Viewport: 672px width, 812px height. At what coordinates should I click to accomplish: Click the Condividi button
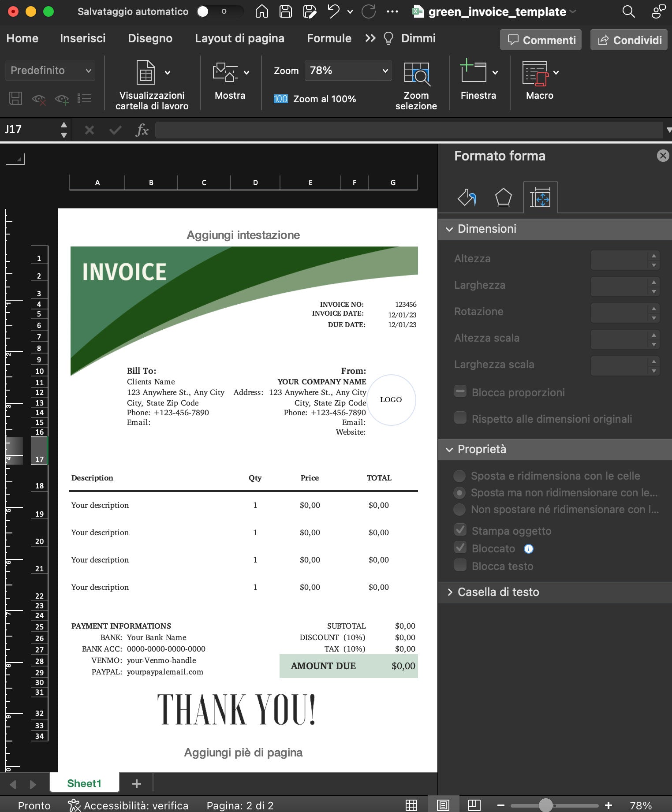click(629, 40)
